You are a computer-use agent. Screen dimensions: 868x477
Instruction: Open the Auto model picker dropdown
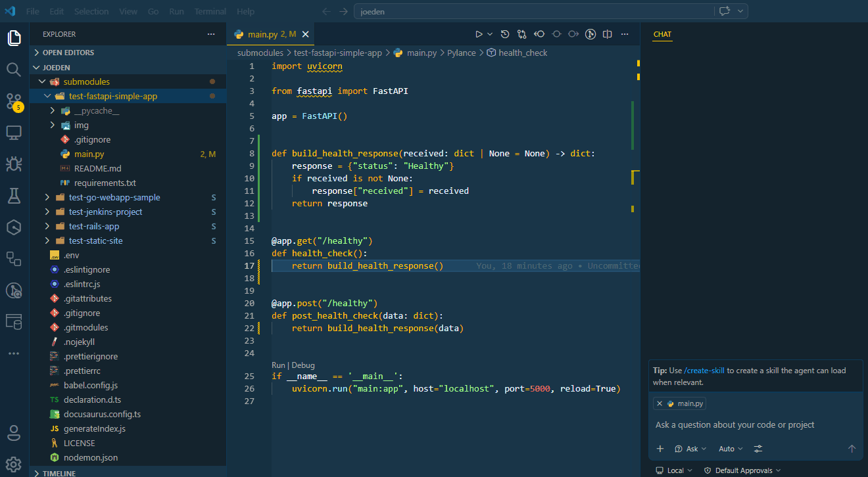pyautogui.click(x=731, y=449)
